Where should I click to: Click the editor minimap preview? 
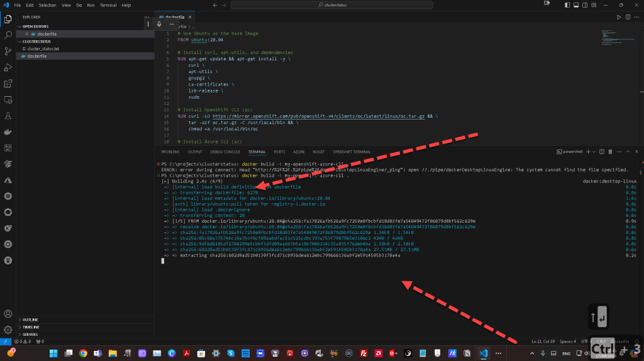[x=618, y=37]
